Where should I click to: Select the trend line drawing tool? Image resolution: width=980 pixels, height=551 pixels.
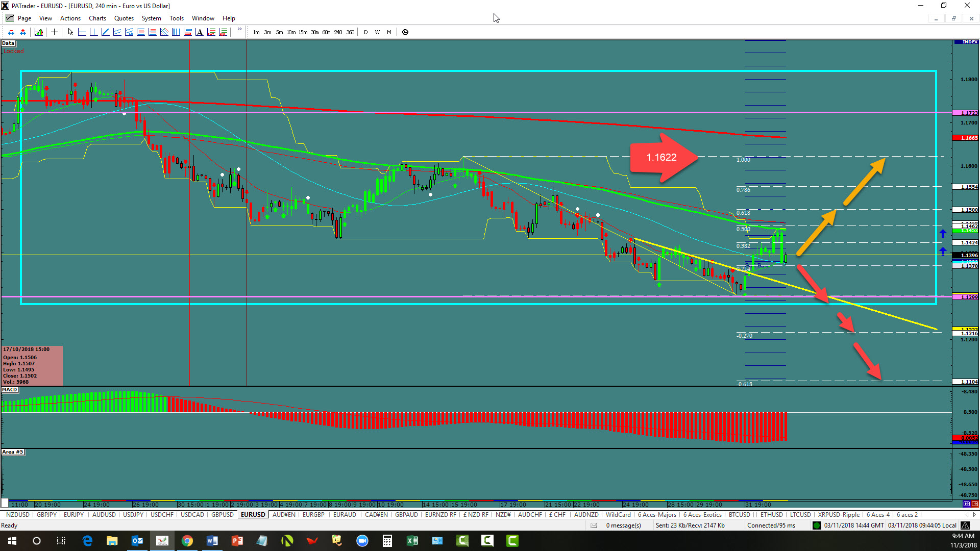click(x=105, y=32)
